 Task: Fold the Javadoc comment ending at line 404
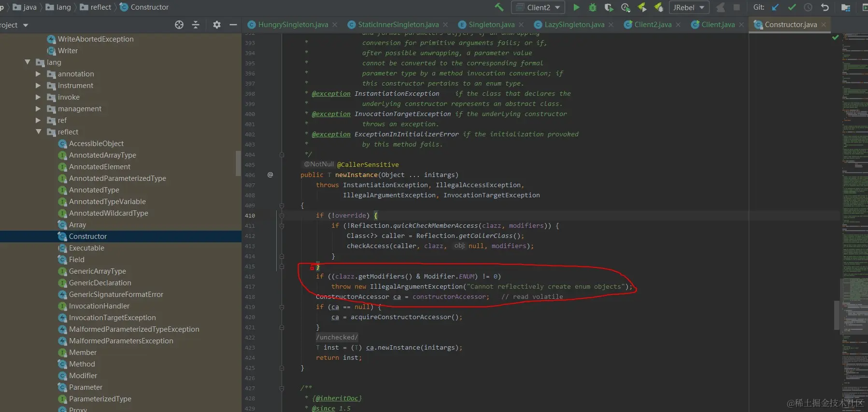[x=282, y=155]
